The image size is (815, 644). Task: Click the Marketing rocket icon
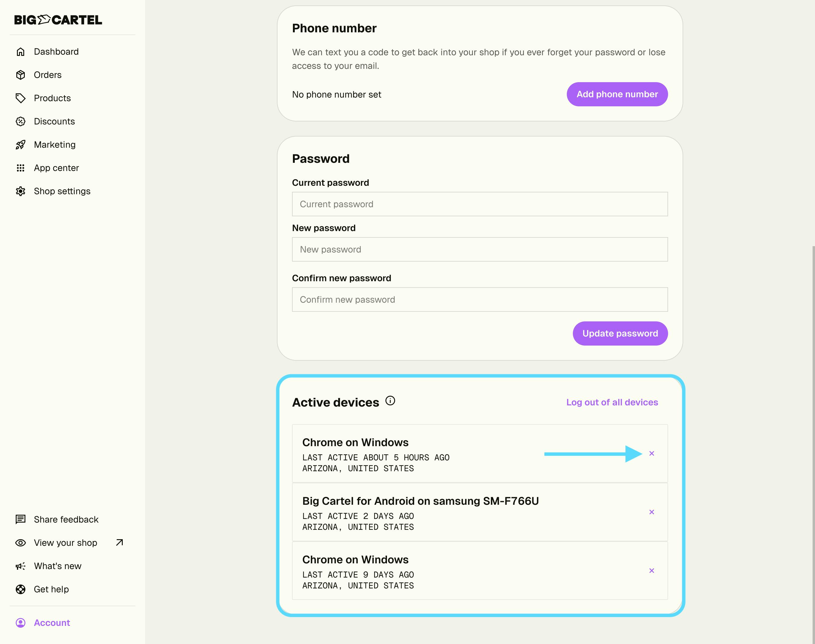pyautogui.click(x=21, y=145)
